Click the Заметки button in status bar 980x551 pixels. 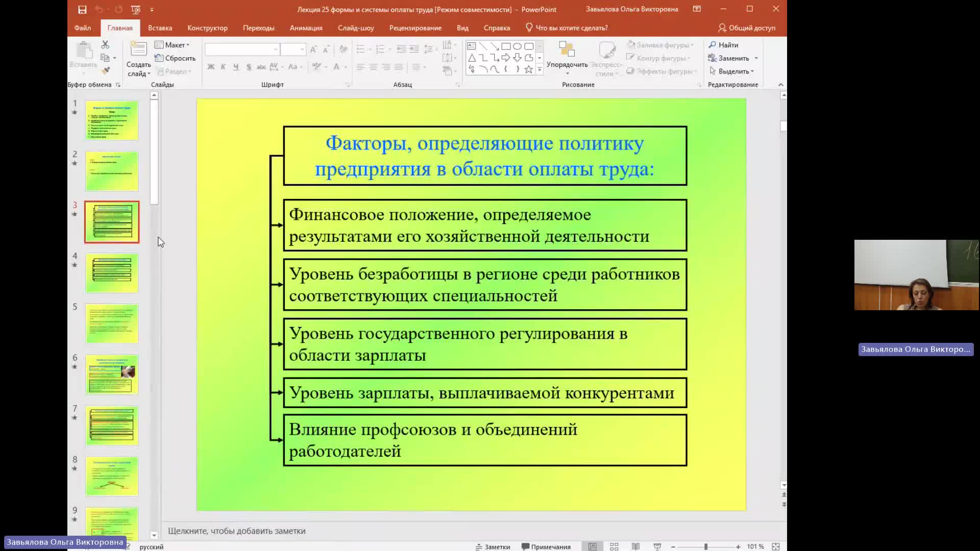(493, 546)
